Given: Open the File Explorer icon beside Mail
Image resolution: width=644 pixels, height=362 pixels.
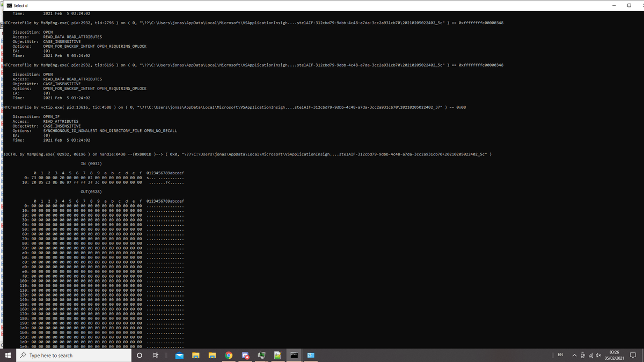Looking at the screenshot, I should pyautogui.click(x=196, y=356).
